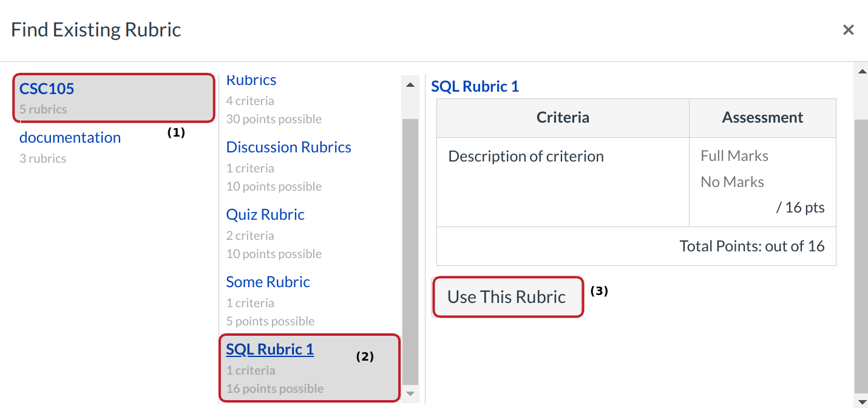Click the SQL Rubric 1 preview title

click(475, 87)
